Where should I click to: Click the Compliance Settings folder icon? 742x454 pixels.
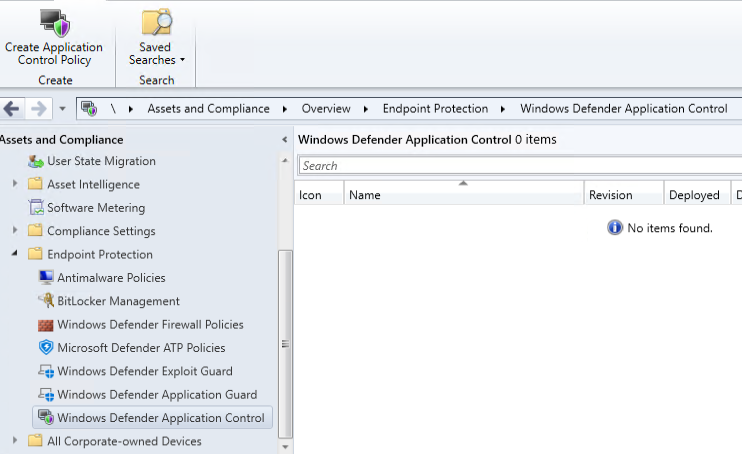coord(35,230)
